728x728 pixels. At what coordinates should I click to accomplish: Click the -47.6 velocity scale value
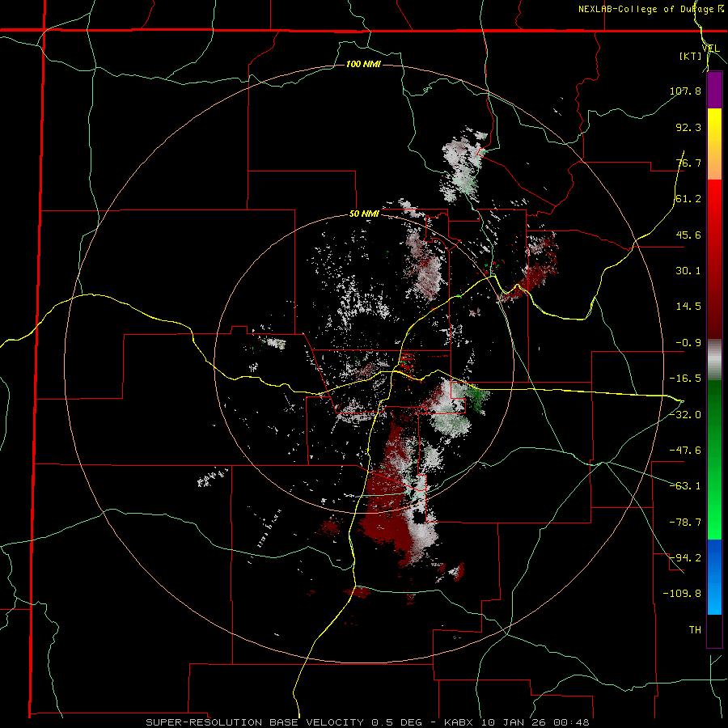point(685,451)
